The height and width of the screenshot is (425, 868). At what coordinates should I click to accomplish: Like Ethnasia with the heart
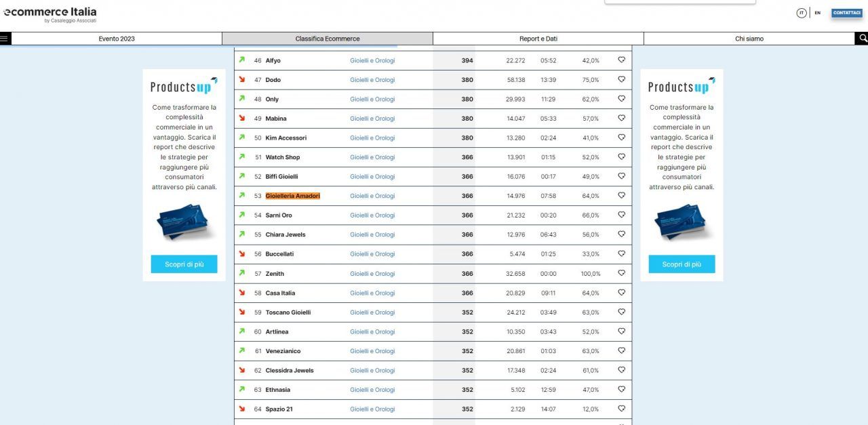pyautogui.click(x=621, y=389)
